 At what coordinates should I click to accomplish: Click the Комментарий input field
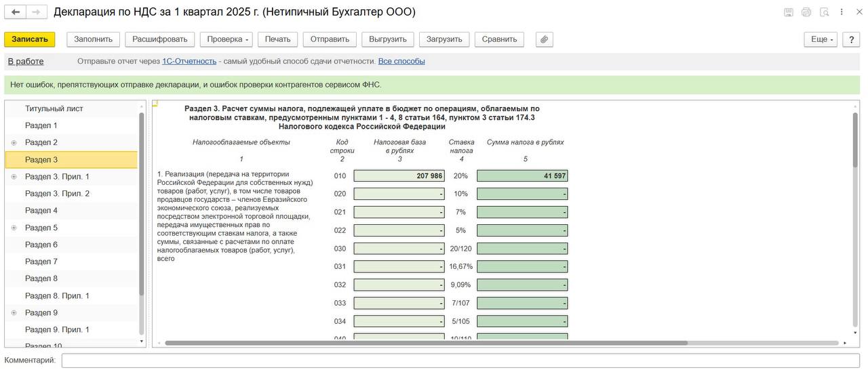(460, 360)
